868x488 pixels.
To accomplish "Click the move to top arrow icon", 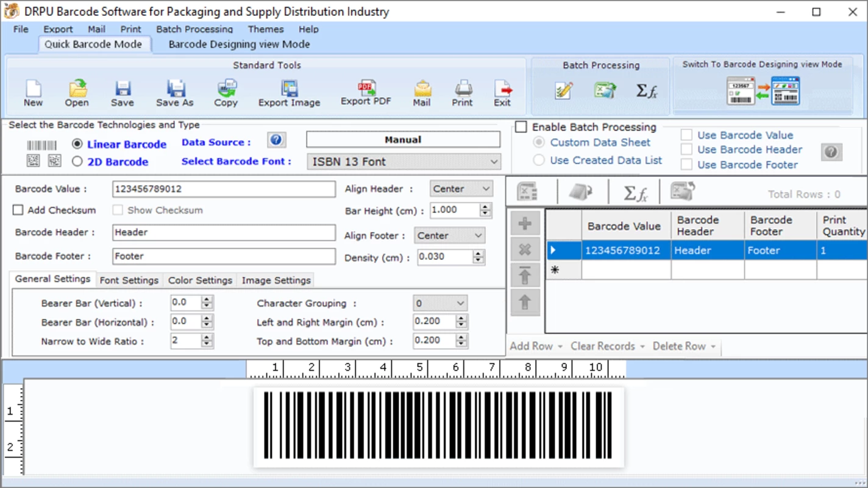I will pos(525,276).
